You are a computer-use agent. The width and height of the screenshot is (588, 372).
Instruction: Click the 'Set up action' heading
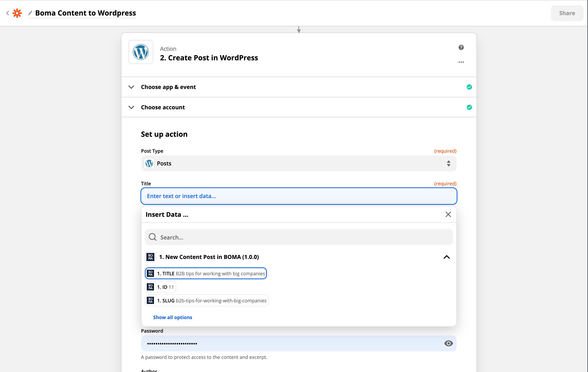[x=164, y=134]
